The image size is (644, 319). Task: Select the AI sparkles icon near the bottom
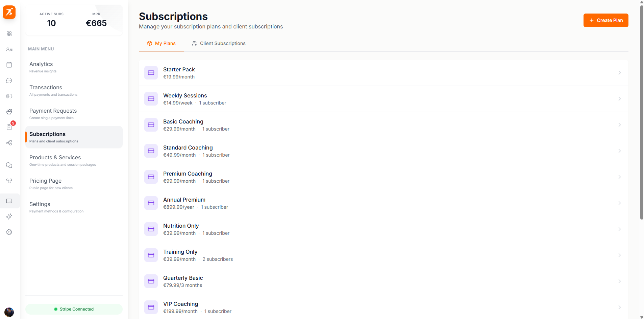click(9, 217)
